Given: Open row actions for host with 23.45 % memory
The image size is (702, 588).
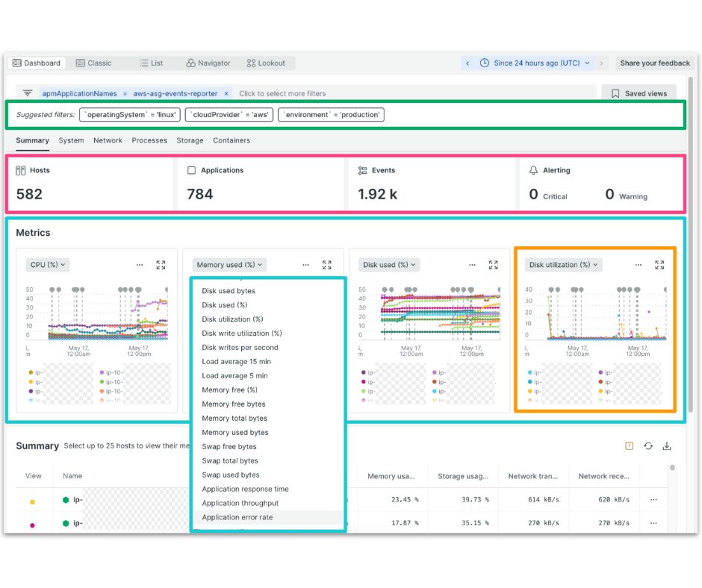Looking at the screenshot, I should pos(653,499).
